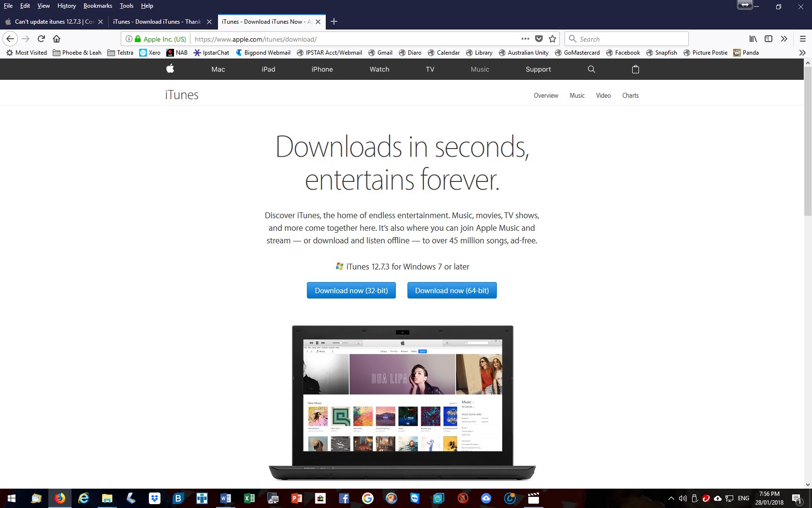
Task: Open the History menu
Action: pyautogui.click(x=67, y=6)
